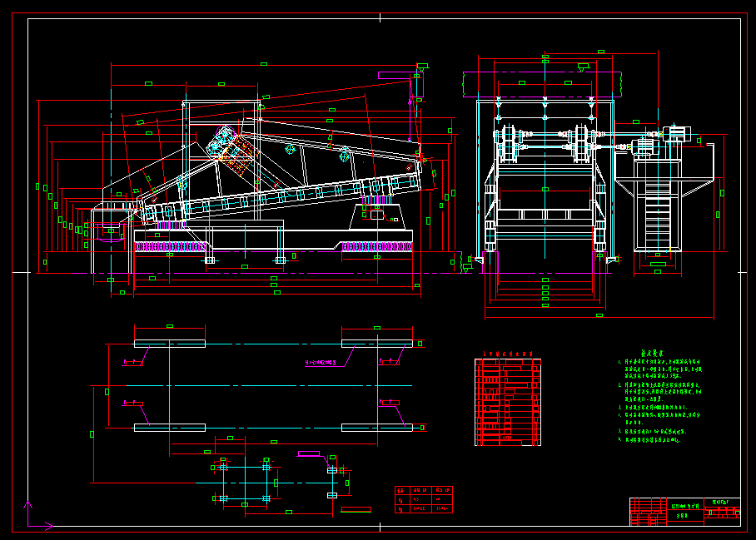Select the magenta leader label in the foundation plan
The image size is (756, 540).
tap(321, 363)
